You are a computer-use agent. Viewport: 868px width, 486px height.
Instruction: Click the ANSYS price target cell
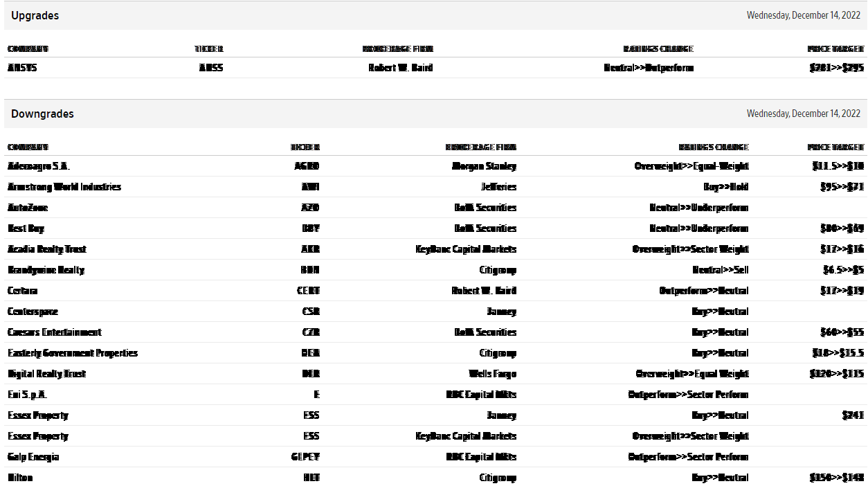point(836,68)
